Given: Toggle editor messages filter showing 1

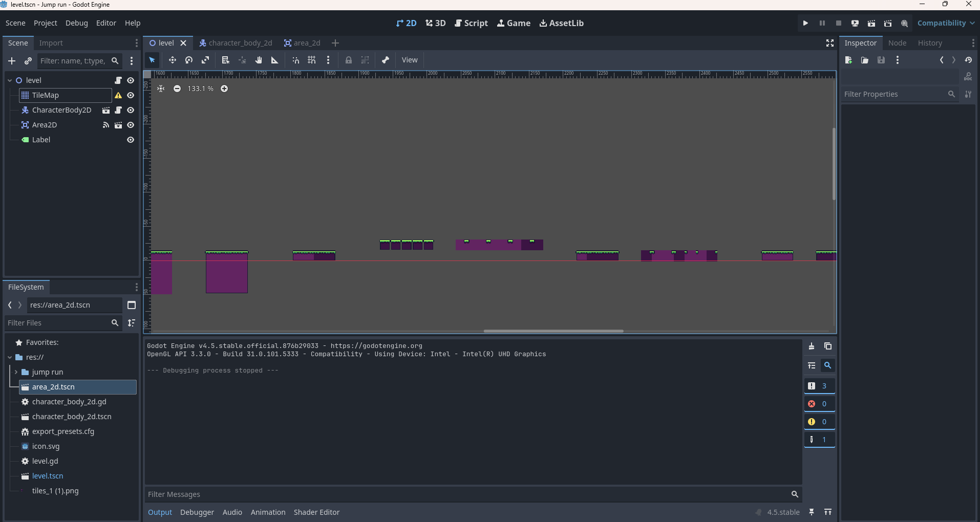Looking at the screenshot, I should [819, 440].
